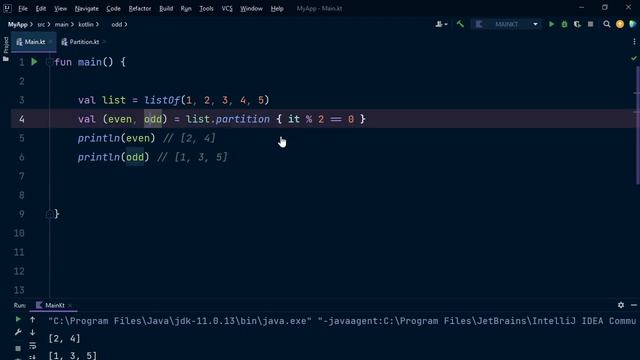
Task: Open the Navigate menu
Action: [87, 8]
